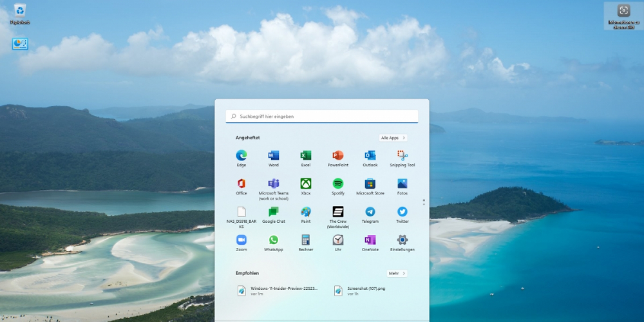Open Telegram from pinned apps
This screenshot has height=322, width=644.
(x=370, y=215)
